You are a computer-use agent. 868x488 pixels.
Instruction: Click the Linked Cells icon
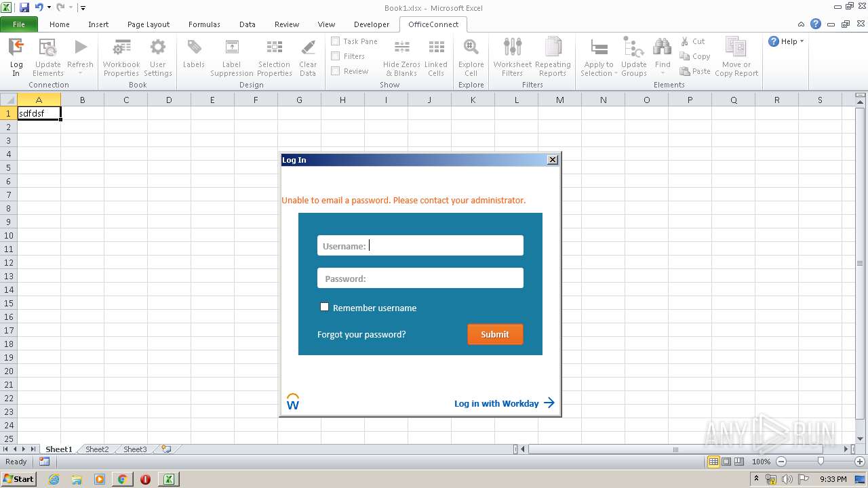click(x=436, y=47)
